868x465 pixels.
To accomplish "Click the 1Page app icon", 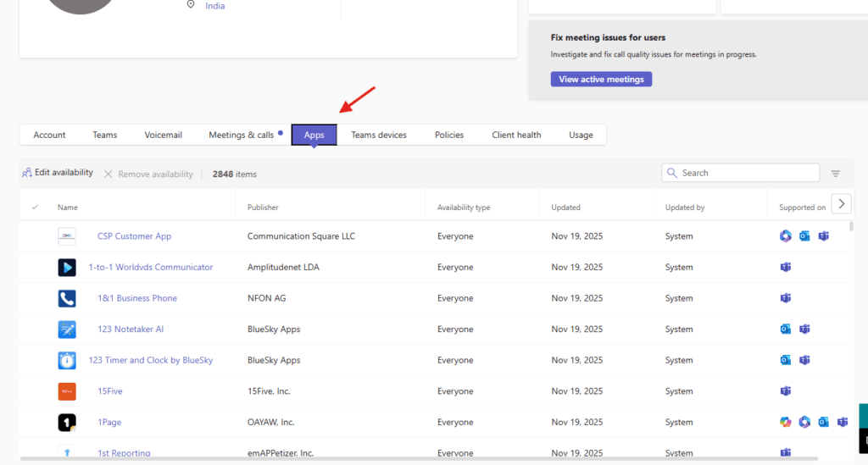I will (67, 422).
